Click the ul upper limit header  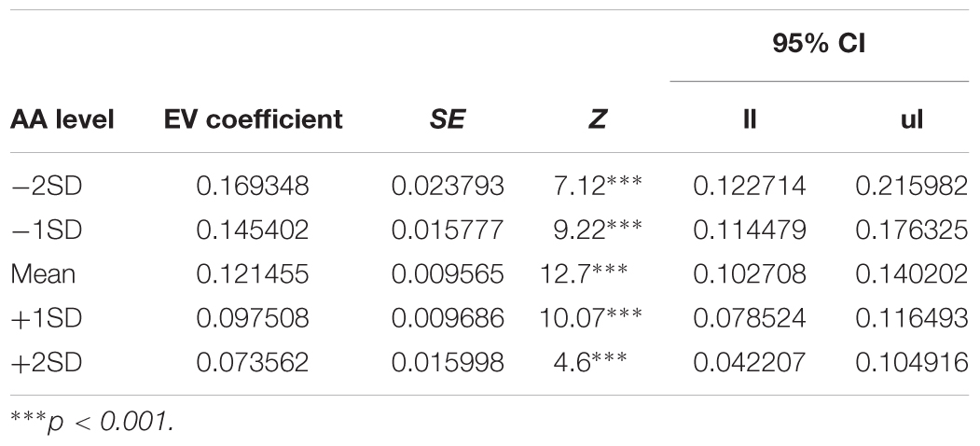pyautogui.click(x=912, y=118)
